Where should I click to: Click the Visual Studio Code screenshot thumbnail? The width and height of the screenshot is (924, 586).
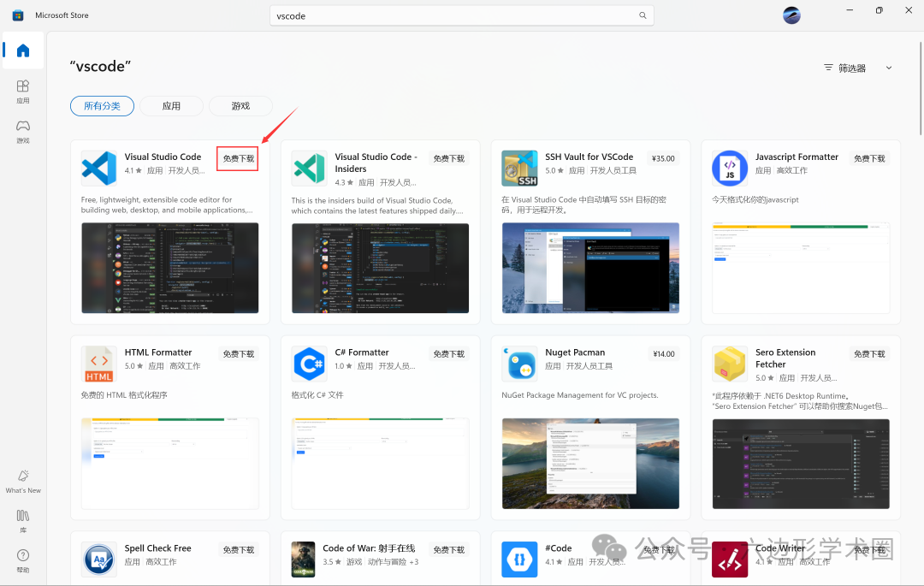click(169, 268)
